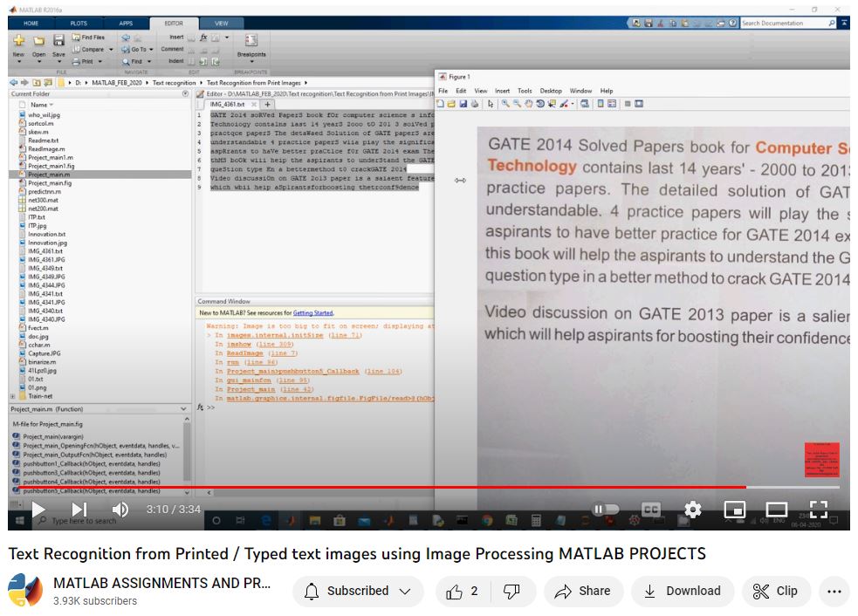The height and width of the screenshot is (616, 858).
Task: Click the Download button
Action: pos(683,591)
